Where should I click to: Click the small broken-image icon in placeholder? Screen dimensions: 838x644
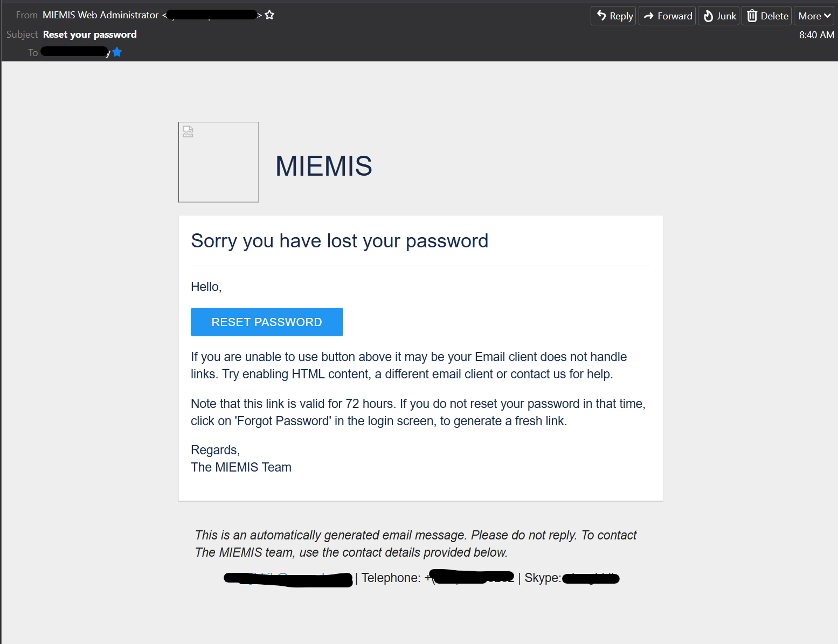[188, 131]
